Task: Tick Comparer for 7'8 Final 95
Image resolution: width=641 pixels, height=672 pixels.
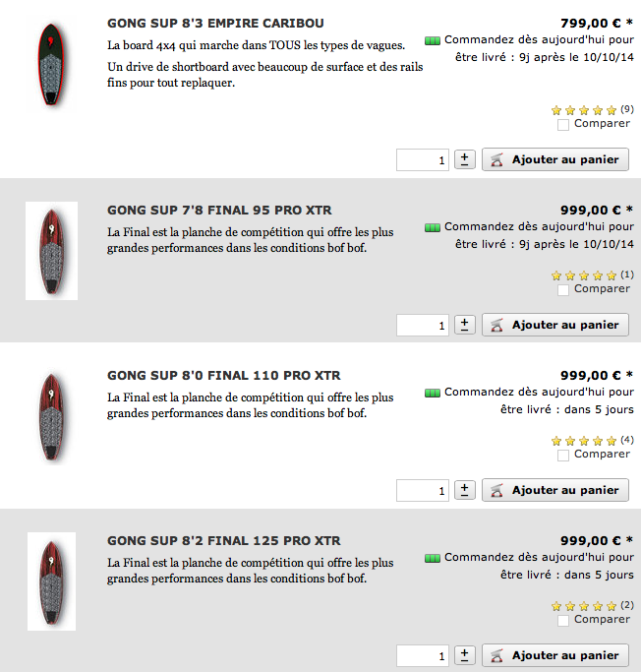Action: [563, 290]
